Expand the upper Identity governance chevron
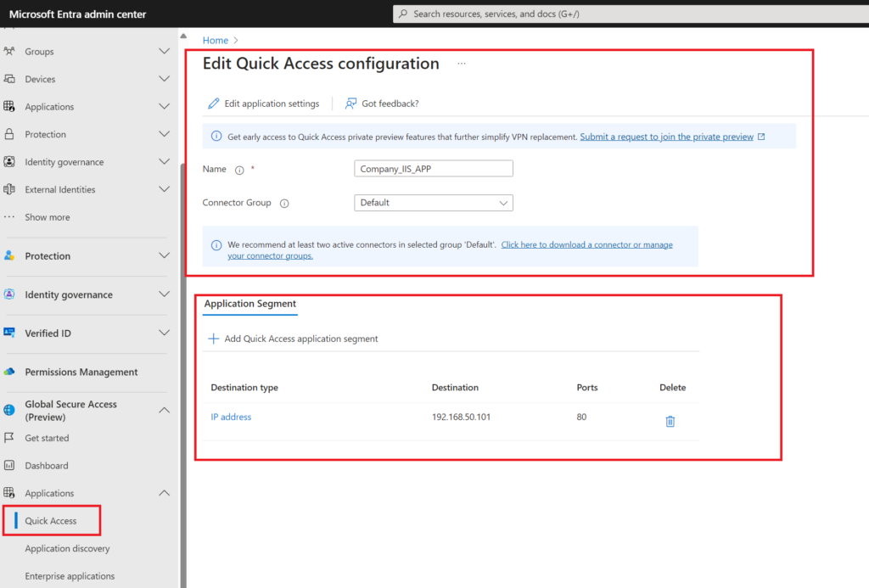Viewport: 869px width, 588px height. (164, 162)
